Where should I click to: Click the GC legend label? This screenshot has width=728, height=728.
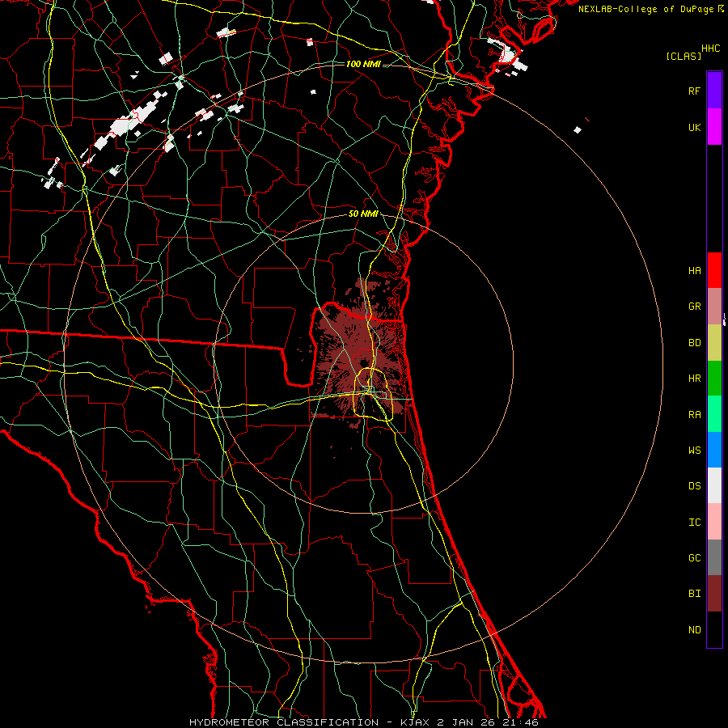pyautogui.click(x=694, y=558)
